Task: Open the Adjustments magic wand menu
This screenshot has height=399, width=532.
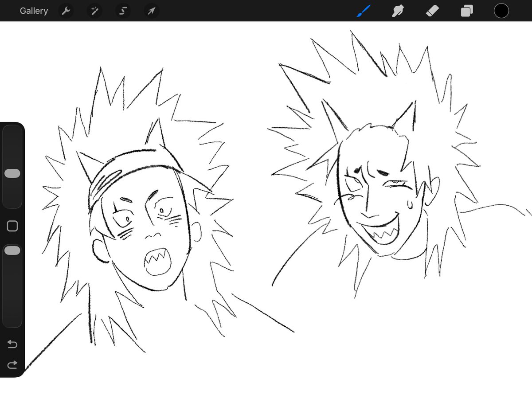Action: point(94,11)
